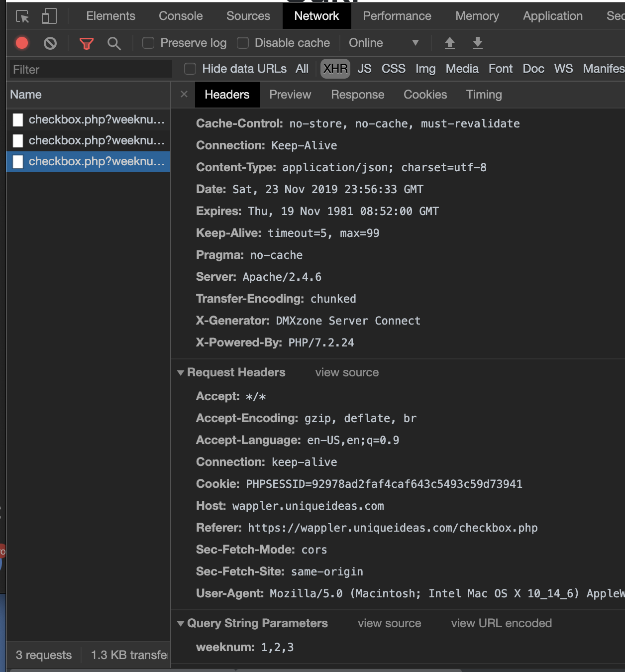The width and height of the screenshot is (625, 672).
Task: Import HAR file with upload arrow
Action: (450, 43)
